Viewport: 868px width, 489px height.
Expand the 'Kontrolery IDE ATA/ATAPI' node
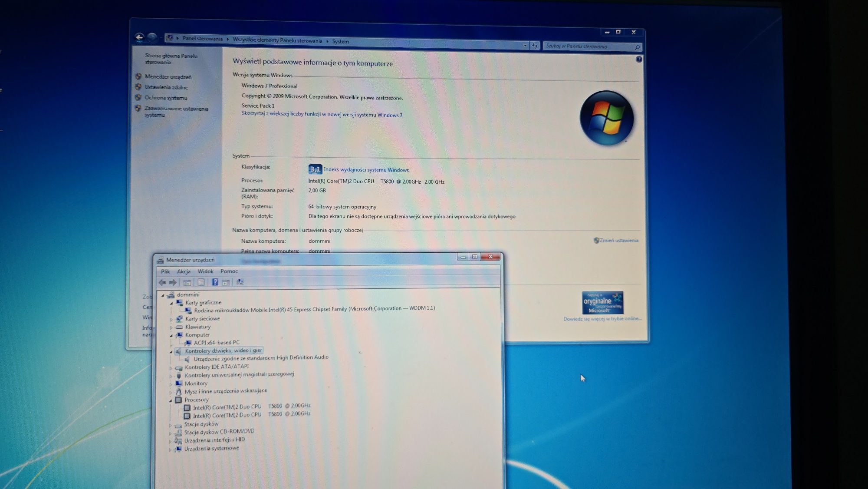click(x=171, y=368)
